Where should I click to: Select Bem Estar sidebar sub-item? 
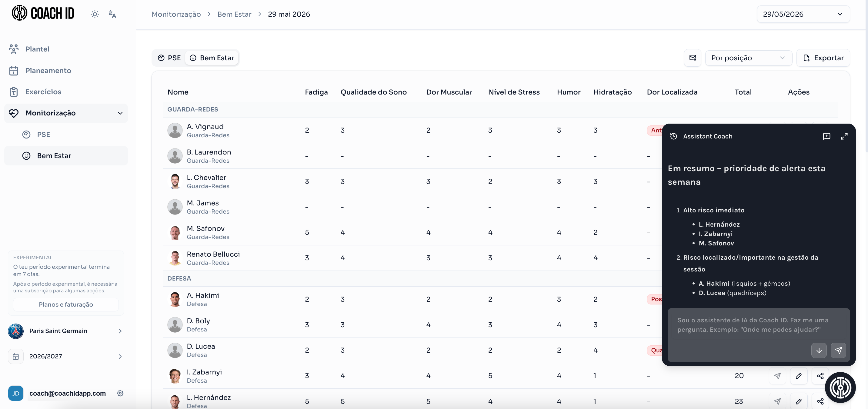[x=66, y=156]
